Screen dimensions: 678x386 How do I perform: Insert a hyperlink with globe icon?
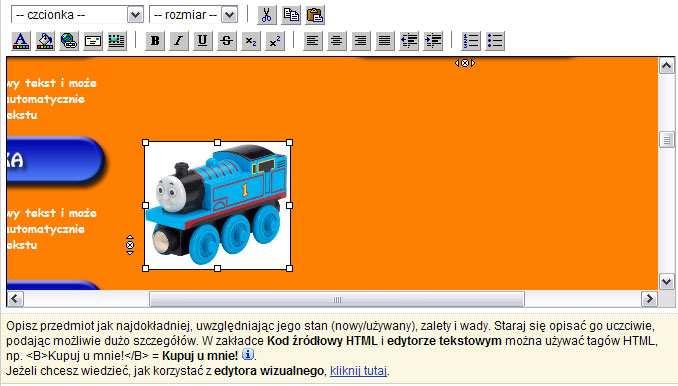tap(69, 41)
